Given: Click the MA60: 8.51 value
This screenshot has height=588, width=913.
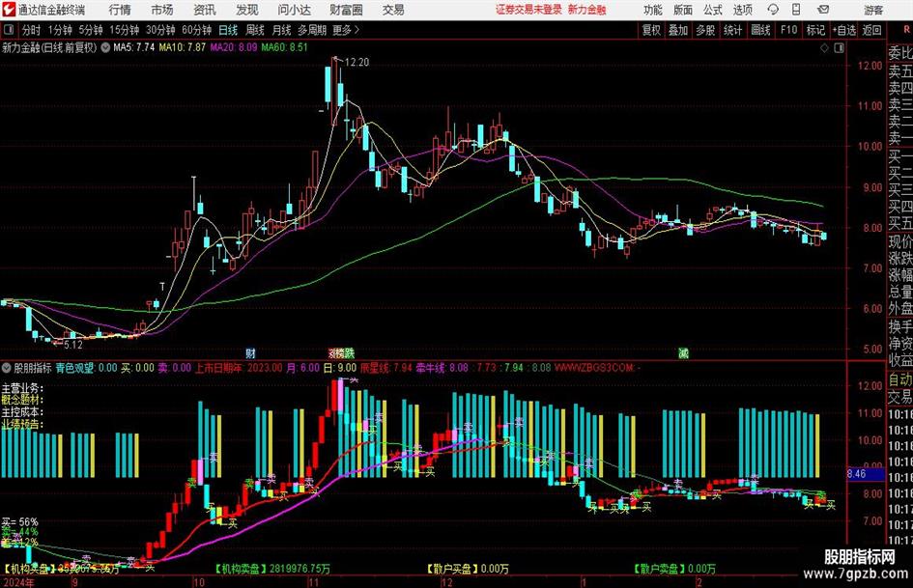Looking at the screenshot, I should click(x=285, y=47).
